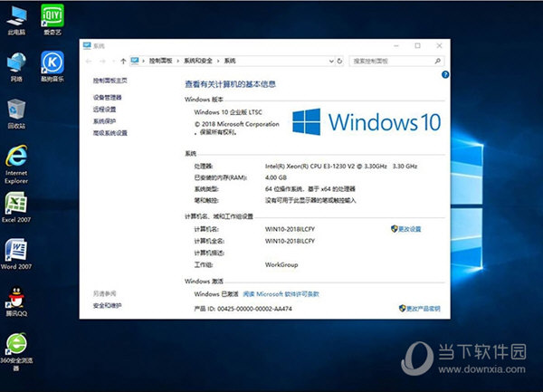Open the 360安全浏览器 desktop shortcut
Screen dimensions: 543x392
(x=16, y=352)
